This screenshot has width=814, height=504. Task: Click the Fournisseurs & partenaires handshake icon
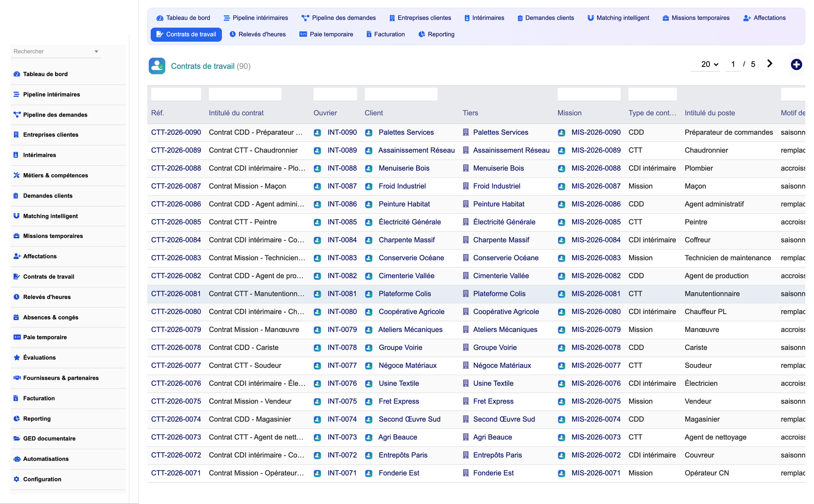17,378
